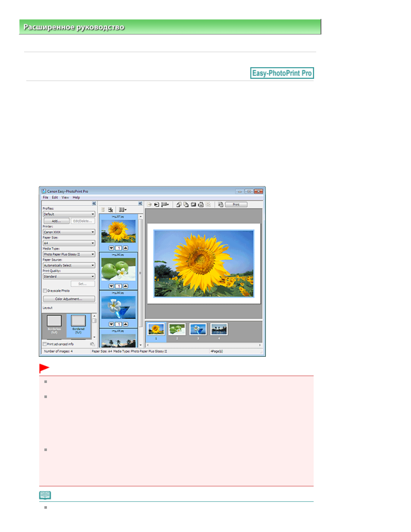
Task: Click the Layout list scrollbar down arrow
Action: click(94, 337)
